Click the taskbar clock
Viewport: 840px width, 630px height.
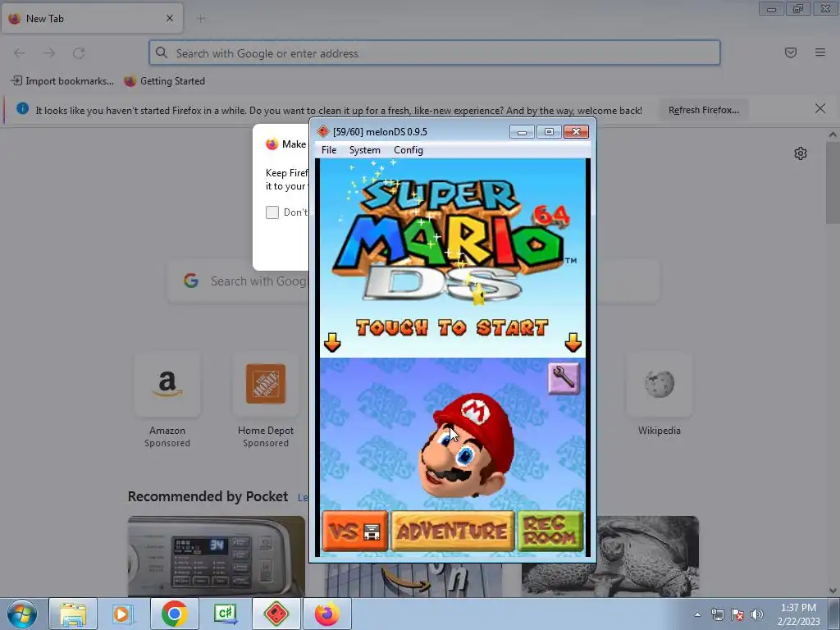[x=798, y=614]
